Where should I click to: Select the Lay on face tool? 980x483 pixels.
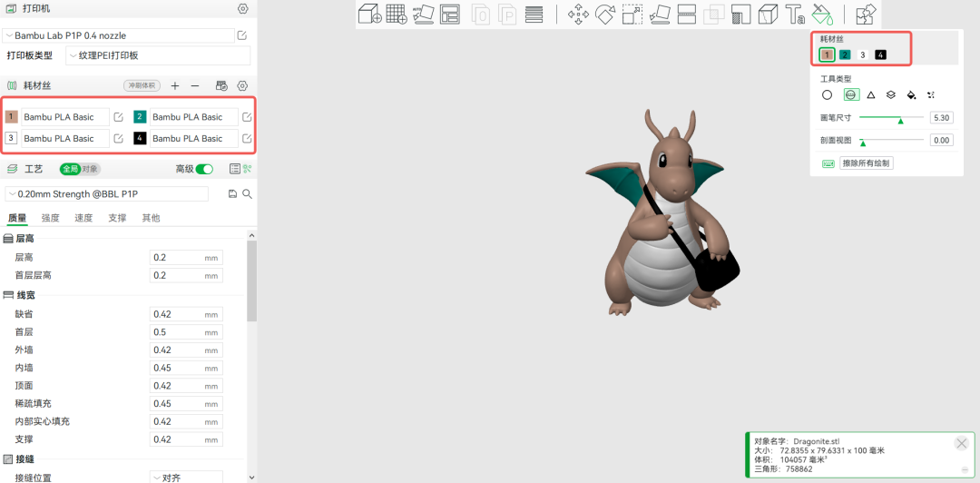[x=660, y=14]
